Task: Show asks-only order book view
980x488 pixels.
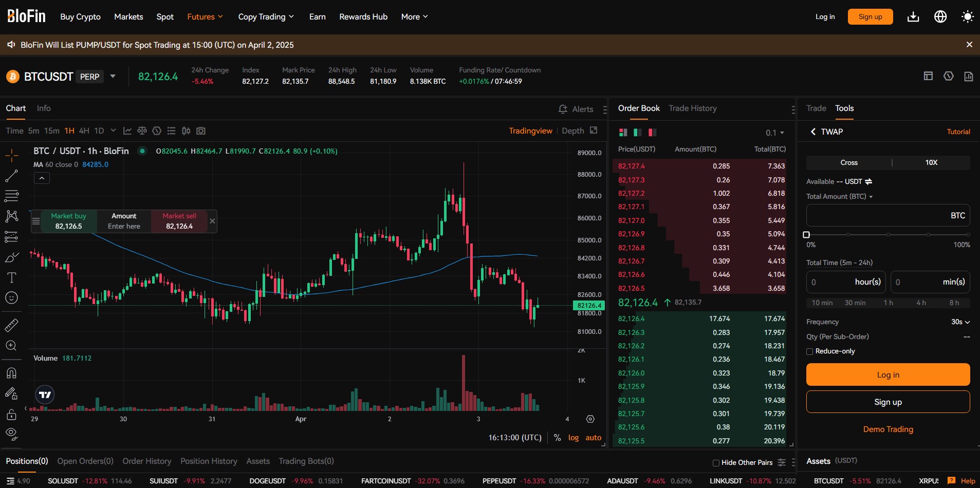Action: (x=652, y=133)
